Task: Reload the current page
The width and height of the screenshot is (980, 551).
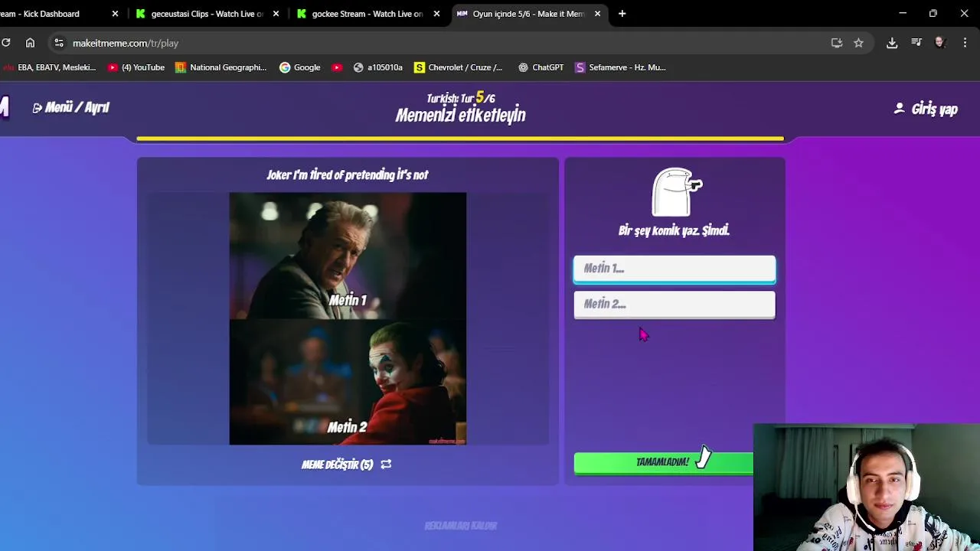Action: point(6,43)
